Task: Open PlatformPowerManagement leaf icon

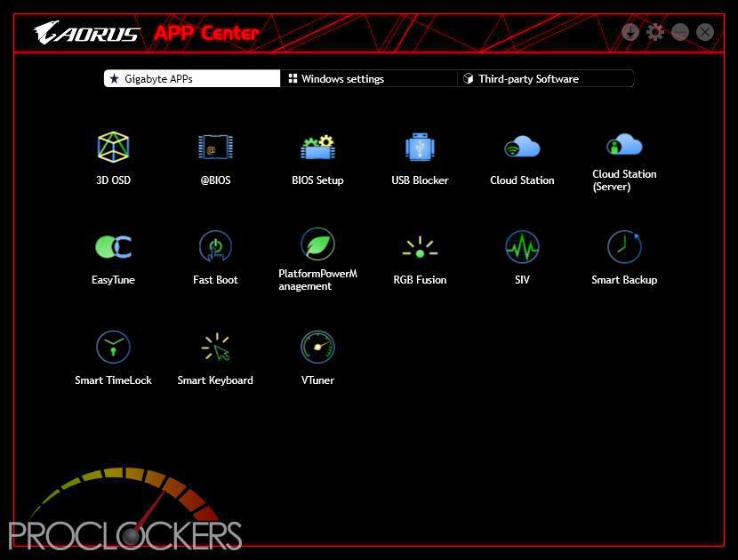Action: [x=317, y=244]
